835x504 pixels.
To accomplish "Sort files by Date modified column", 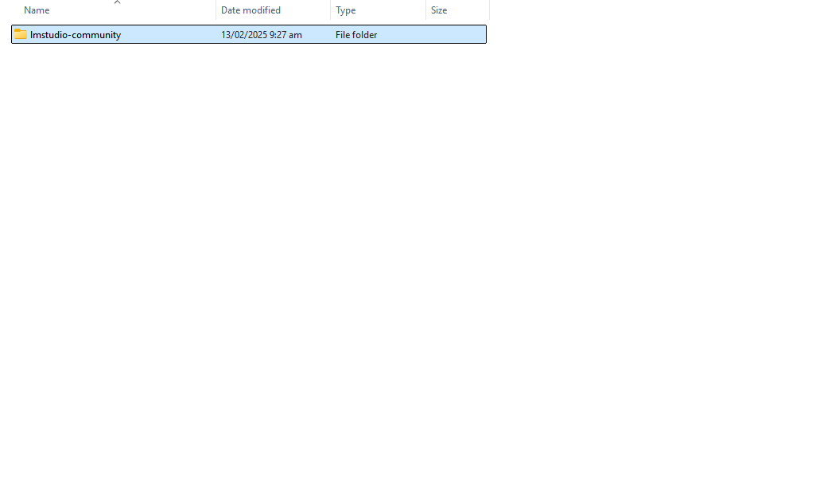I will click(x=250, y=10).
